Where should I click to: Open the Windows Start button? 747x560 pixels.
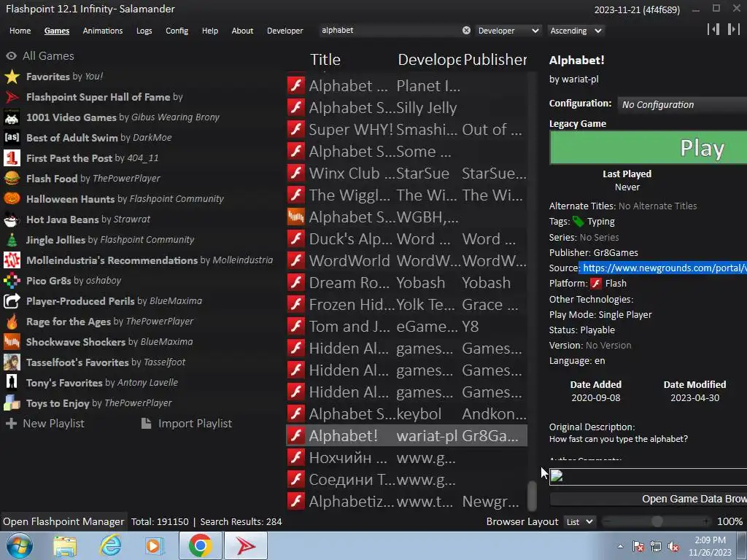point(18,545)
